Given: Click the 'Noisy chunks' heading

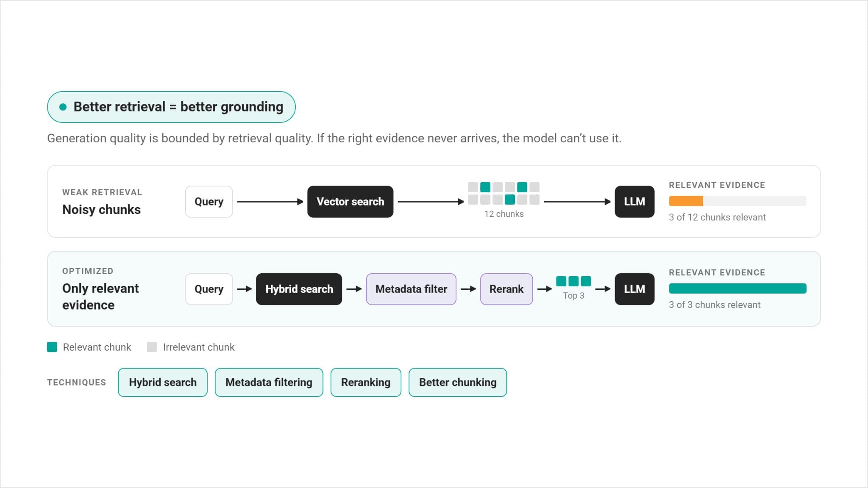Looking at the screenshot, I should [101, 210].
